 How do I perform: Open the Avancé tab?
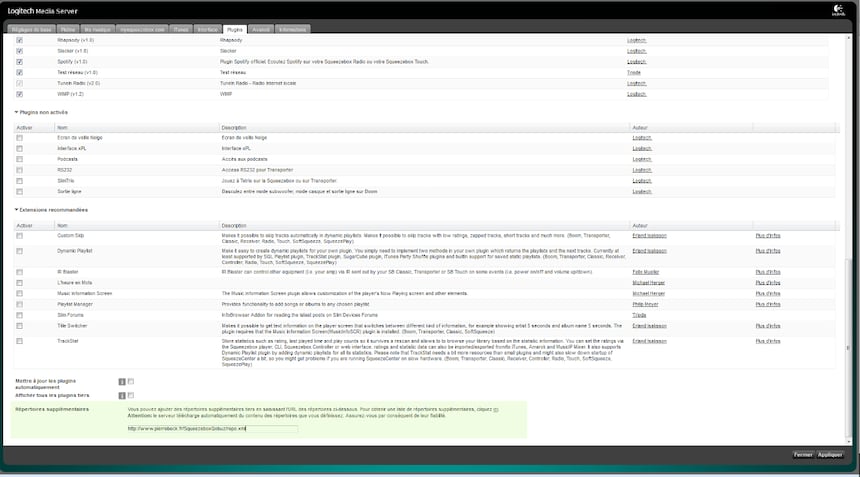261,29
